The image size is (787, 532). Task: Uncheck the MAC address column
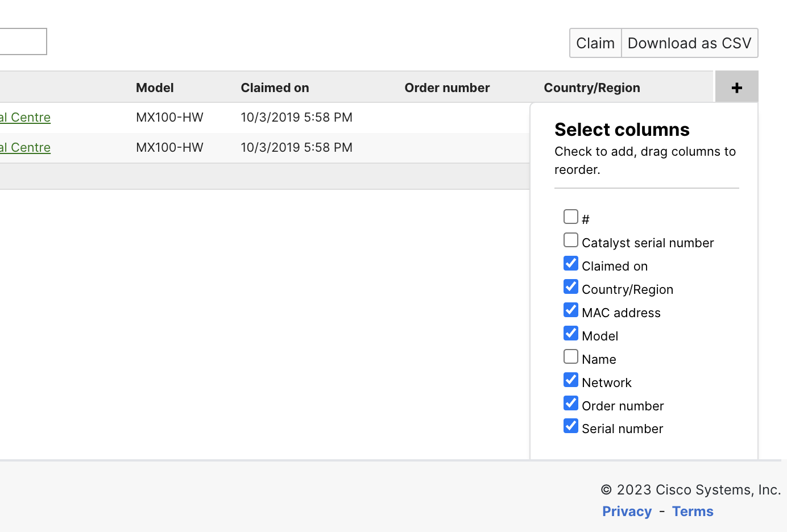point(570,310)
